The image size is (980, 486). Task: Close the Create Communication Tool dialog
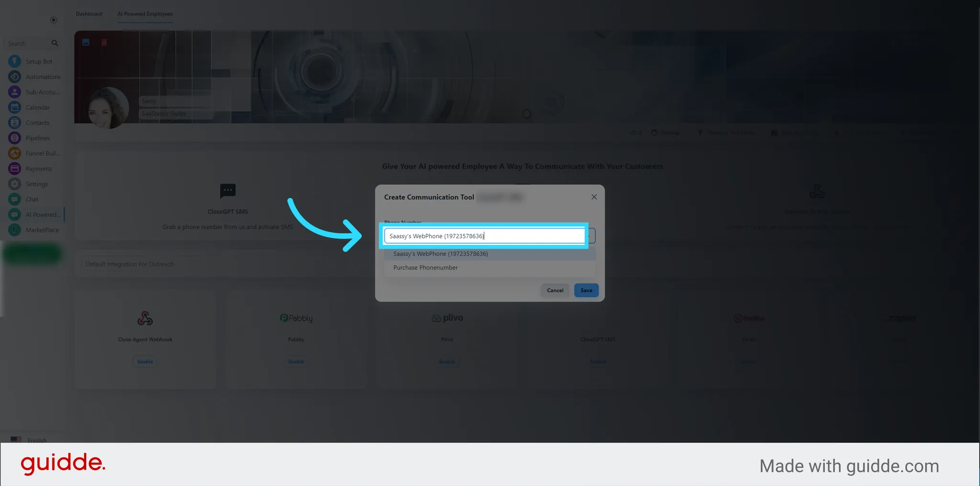(594, 197)
